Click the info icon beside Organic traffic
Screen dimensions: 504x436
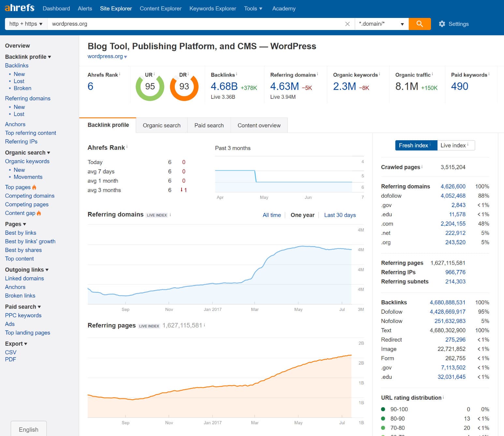click(432, 74)
